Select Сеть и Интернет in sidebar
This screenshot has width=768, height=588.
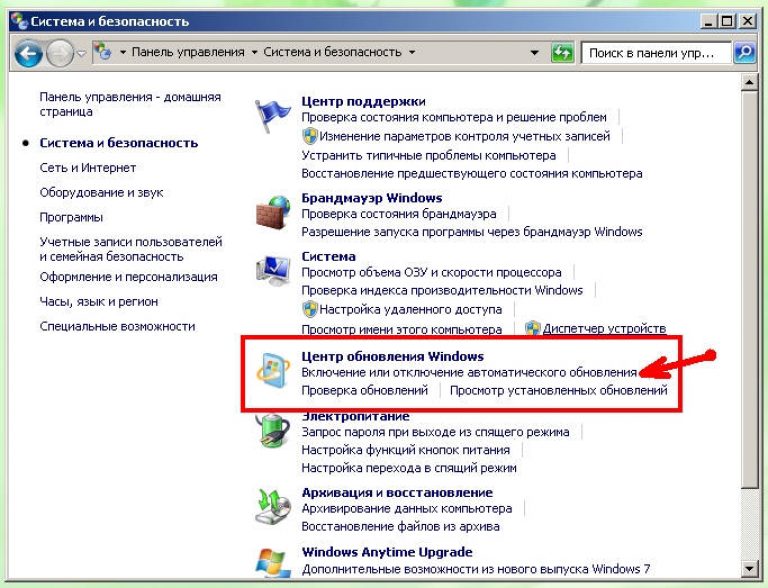tap(88, 168)
